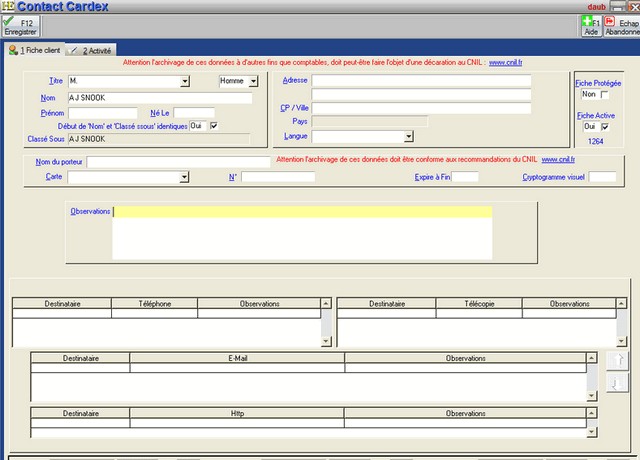Switch to the Fiche client tab

pyautogui.click(x=35, y=50)
